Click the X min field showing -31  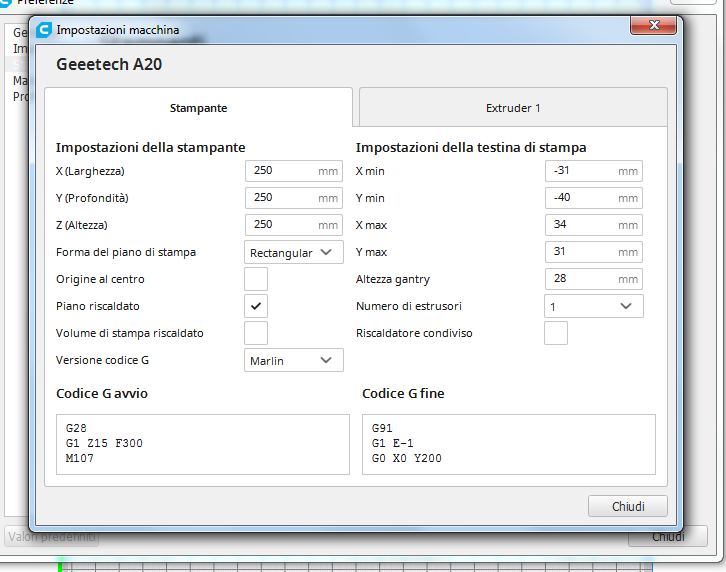[x=594, y=171]
